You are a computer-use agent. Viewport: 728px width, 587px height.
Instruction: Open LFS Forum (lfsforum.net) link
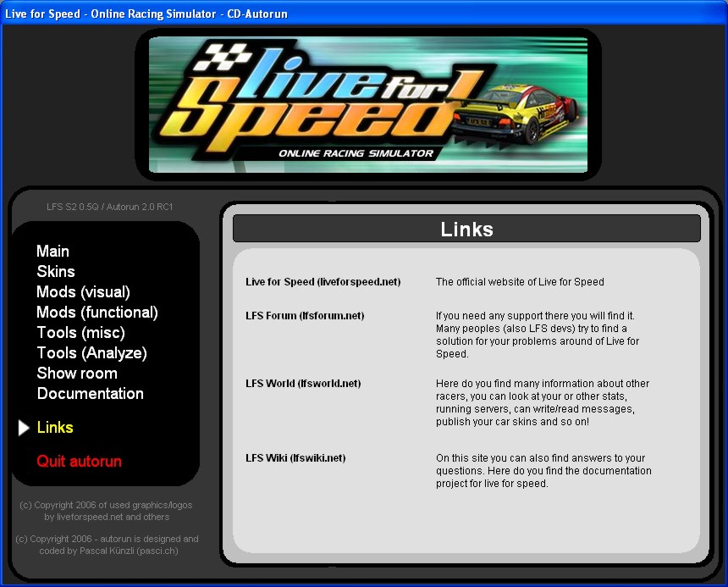tap(305, 316)
